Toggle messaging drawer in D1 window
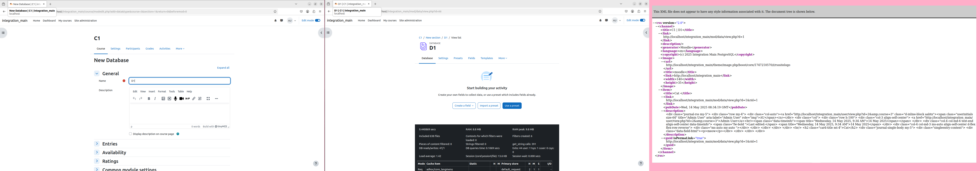 click(606, 21)
